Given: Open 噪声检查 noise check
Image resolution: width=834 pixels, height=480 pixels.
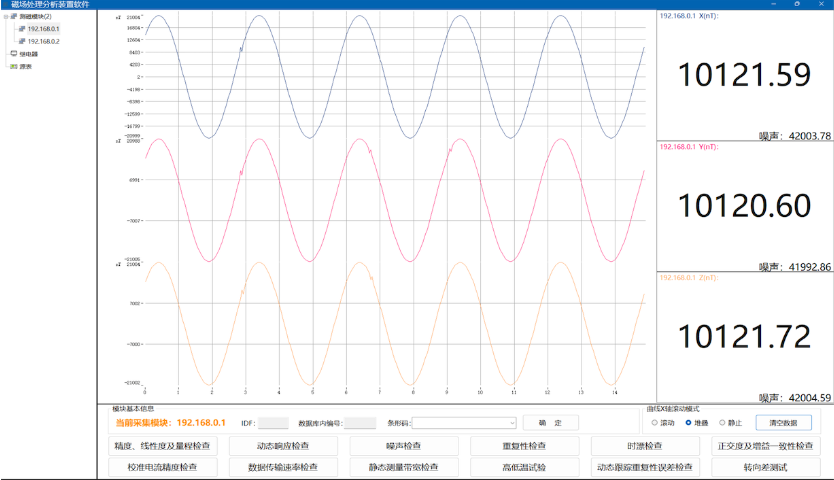Looking at the screenshot, I should 404,446.
